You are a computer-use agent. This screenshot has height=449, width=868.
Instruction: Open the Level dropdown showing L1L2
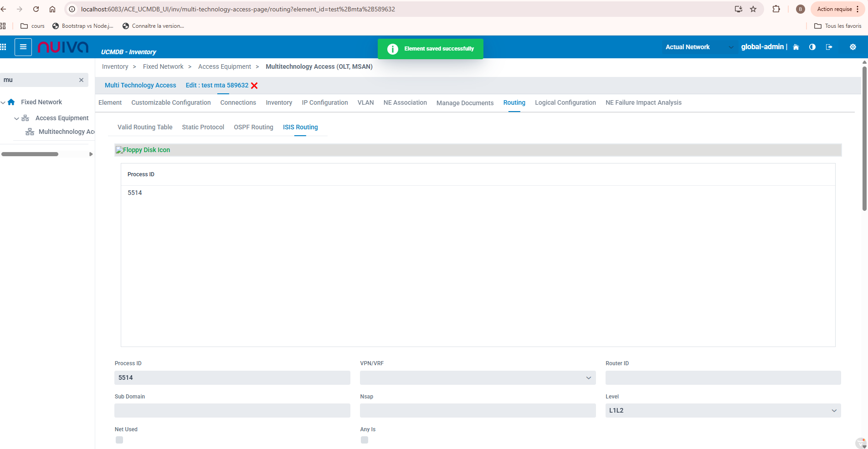[x=723, y=410]
